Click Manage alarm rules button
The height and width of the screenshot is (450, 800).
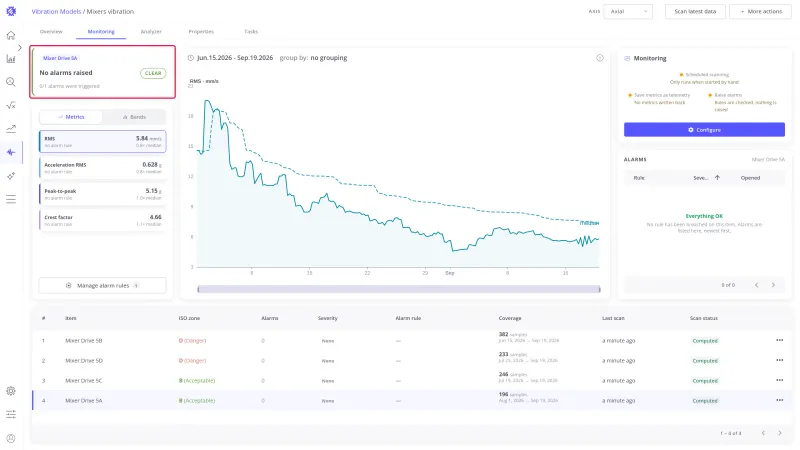click(x=103, y=285)
